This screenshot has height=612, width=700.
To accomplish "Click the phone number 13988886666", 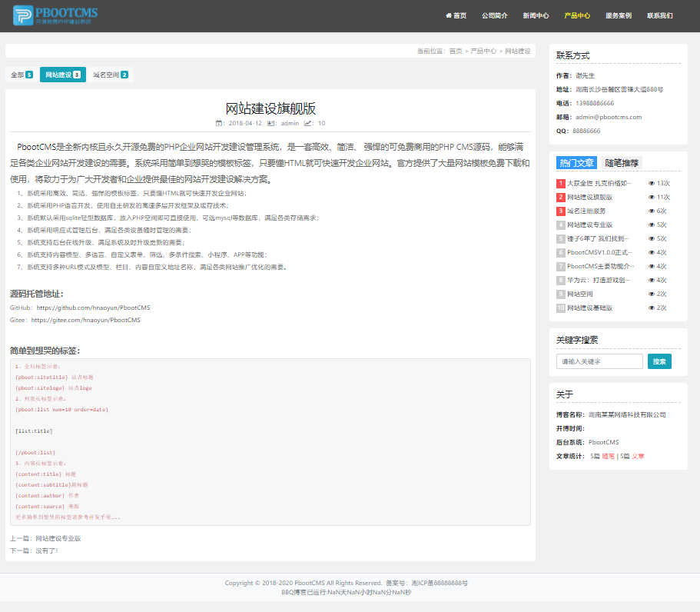I will (x=595, y=103).
